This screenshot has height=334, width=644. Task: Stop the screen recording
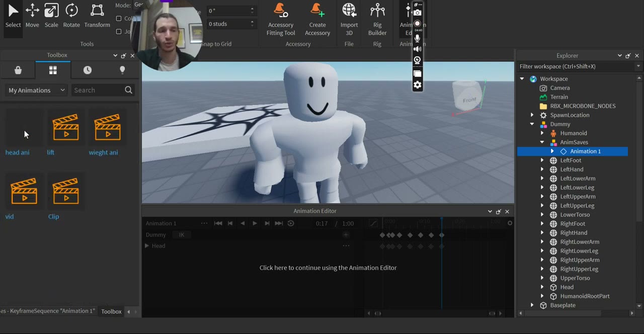click(417, 24)
